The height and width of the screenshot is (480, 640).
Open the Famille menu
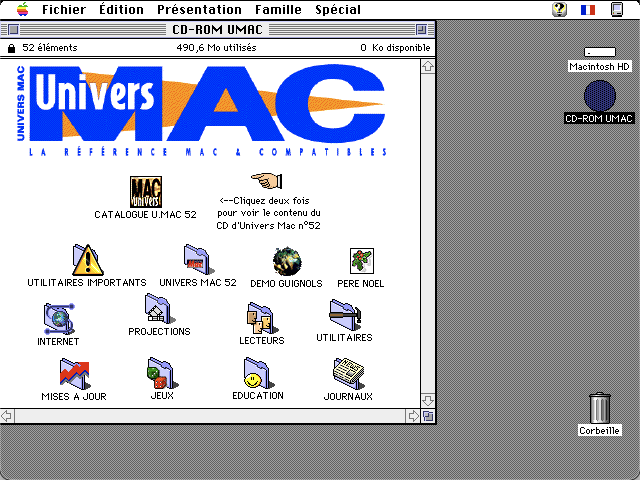[278, 9]
